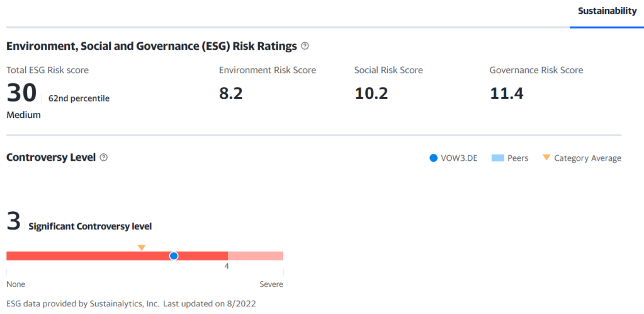Click the None label under the bar

click(16, 284)
